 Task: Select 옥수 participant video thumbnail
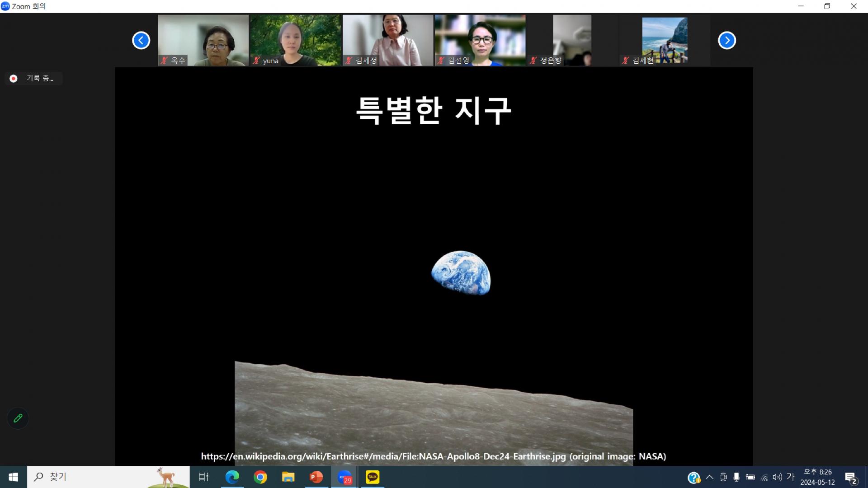click(203, 40)
